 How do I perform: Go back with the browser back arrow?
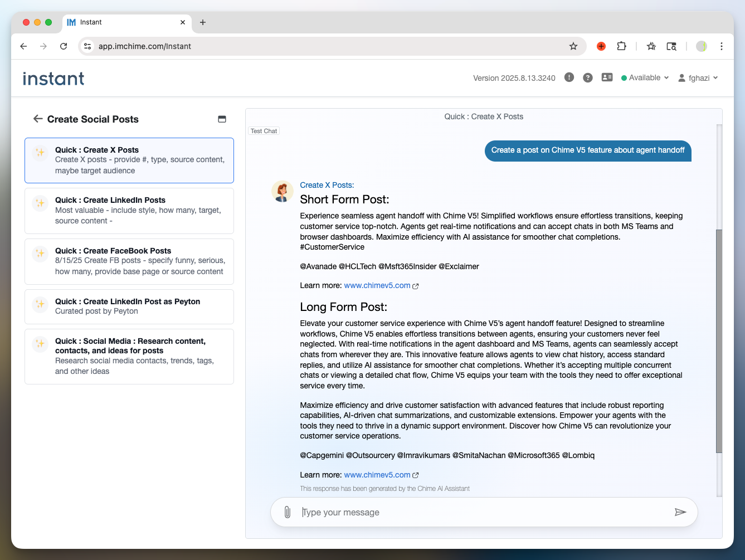23,46
